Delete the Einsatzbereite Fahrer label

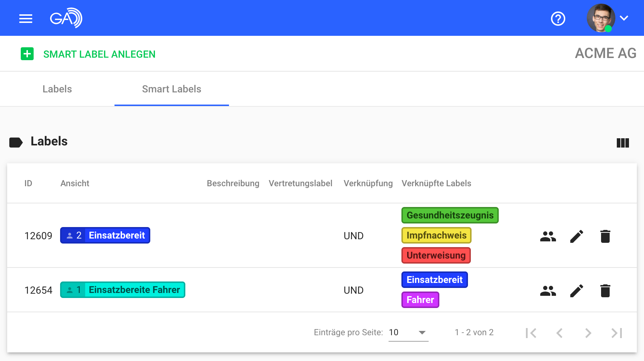[x=605, y=291]
